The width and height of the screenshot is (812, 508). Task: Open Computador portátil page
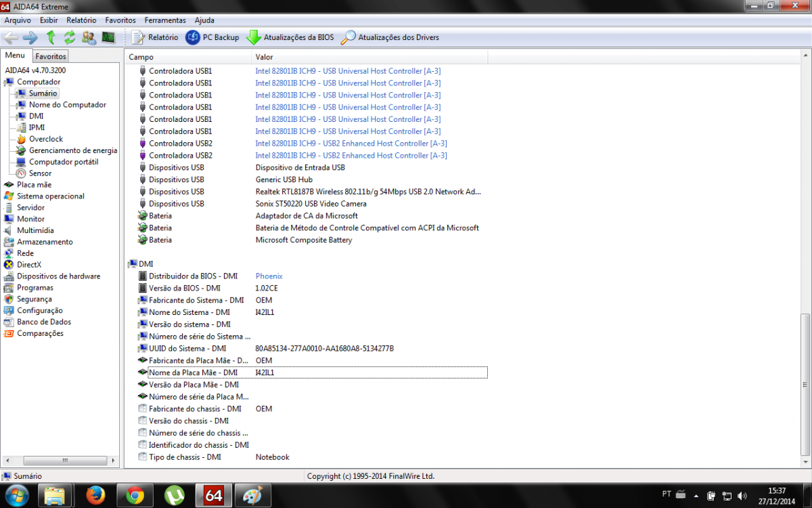click(x=64, y=162)
